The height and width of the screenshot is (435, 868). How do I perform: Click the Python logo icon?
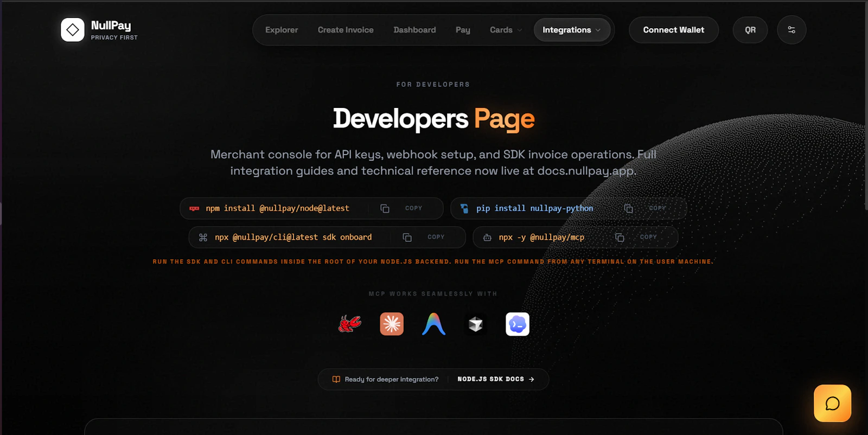[x=464, y=208]
